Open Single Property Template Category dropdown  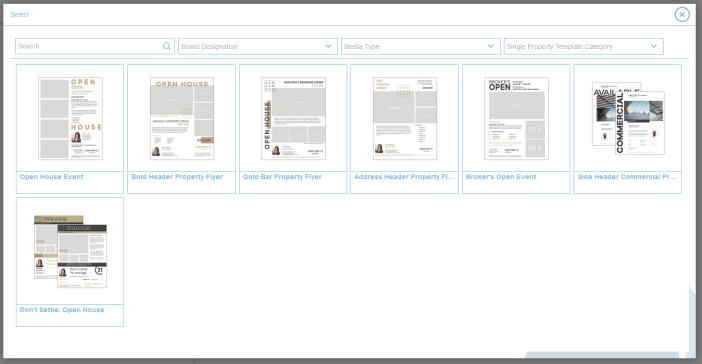coord(584,47)
